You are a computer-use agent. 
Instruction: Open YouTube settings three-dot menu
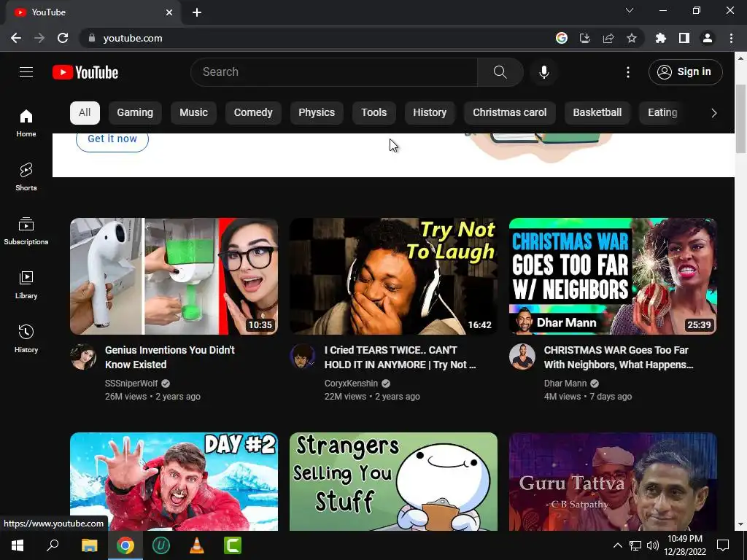628,72
